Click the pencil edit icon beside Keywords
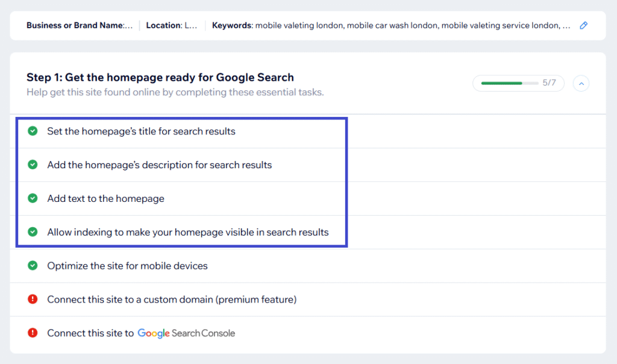Viewport: 617px width, 364px height. click(x=583, y=26)
